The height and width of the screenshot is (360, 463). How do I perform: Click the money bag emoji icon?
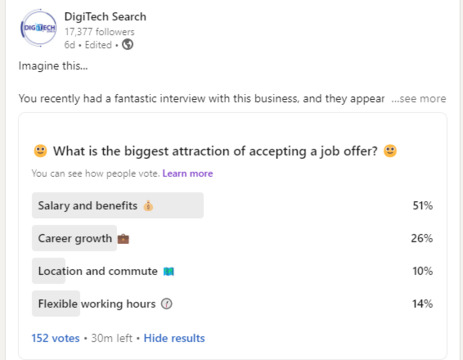148,206
